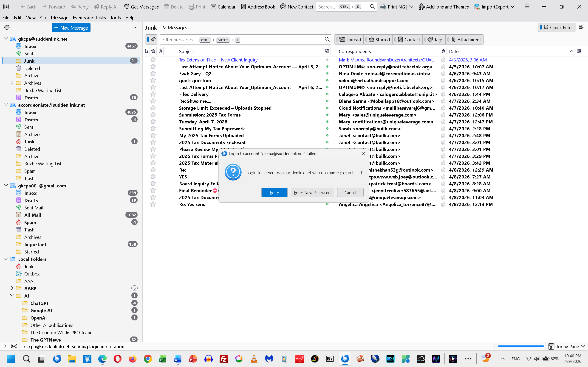Toggle the Starred quick filter
This screenshot has height=367, width=588.
pos(379,39)
